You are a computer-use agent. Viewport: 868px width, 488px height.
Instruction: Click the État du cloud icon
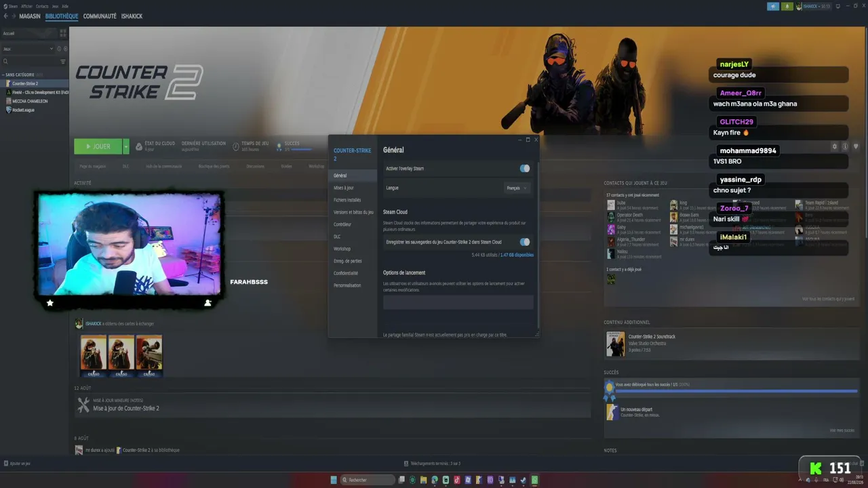(139, 146)
